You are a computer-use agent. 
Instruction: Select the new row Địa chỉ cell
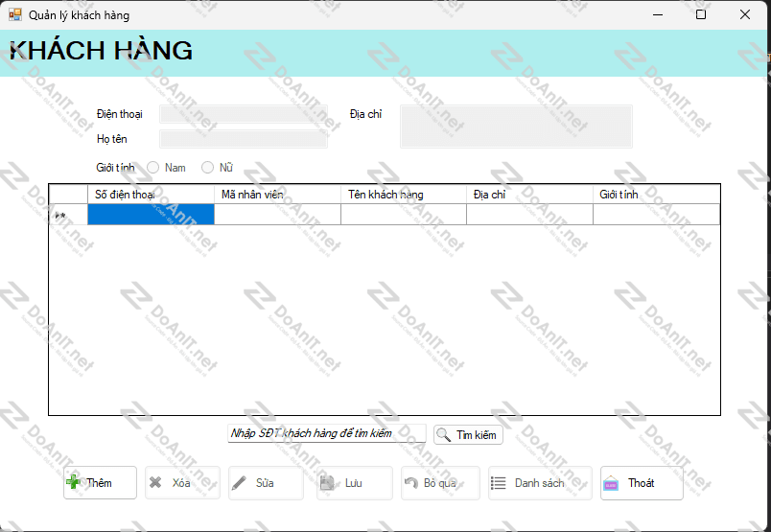click(x=529, y=215)
